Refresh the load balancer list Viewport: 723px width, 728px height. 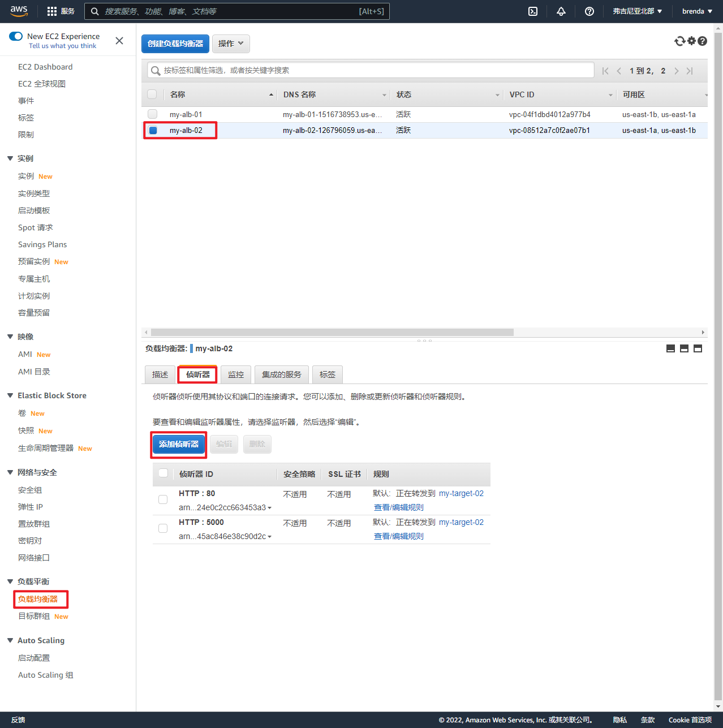pos(680,41)
